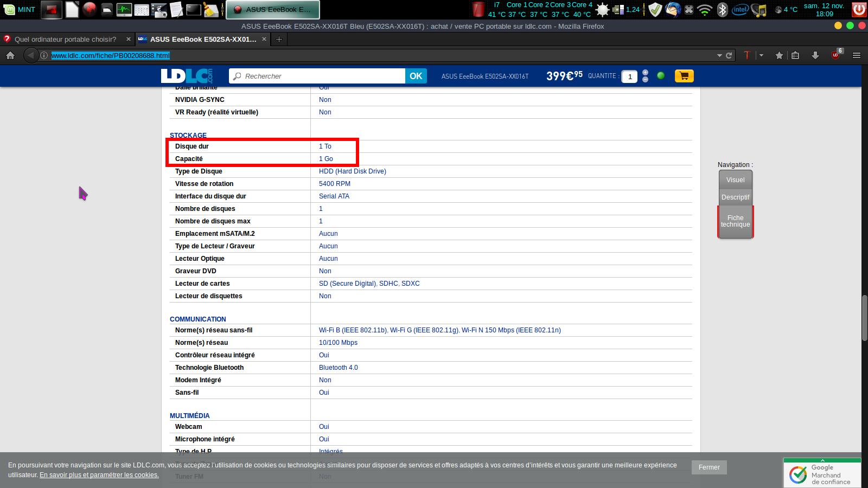The width and height of the screenshot is (868, 488).
Task: Open the Thunderbird tray icon
Action: 673,9
